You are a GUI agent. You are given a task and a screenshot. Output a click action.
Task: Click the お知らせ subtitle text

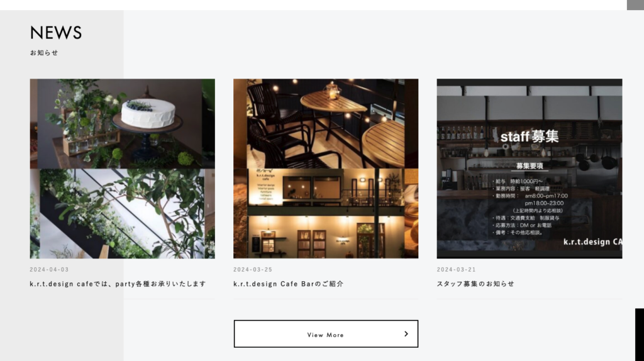point(44,53)
